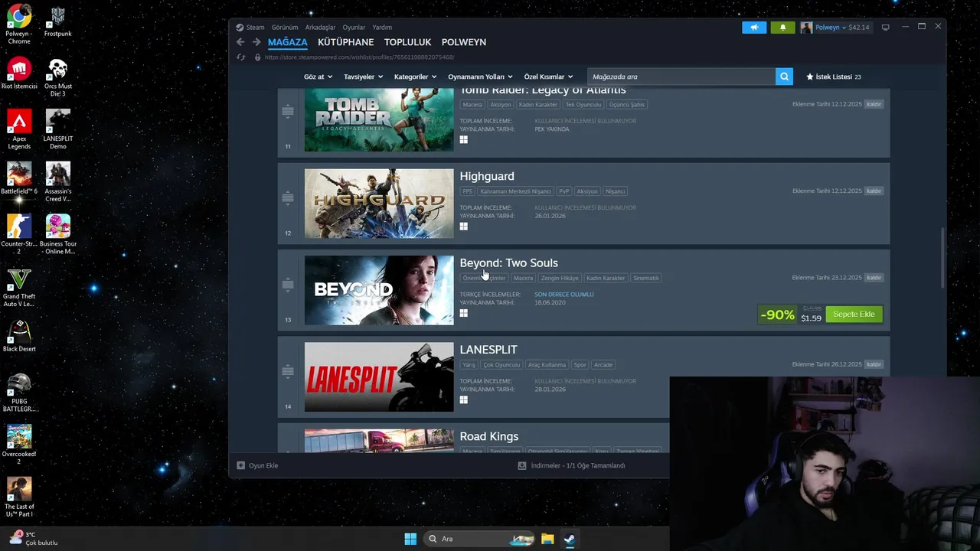Click the Steam icon on the taskbar

[570, 539]
